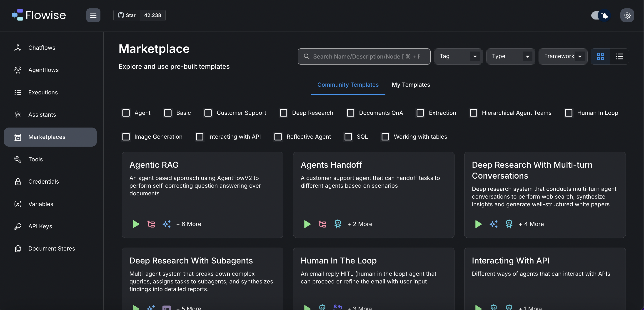The width and height of the screenshot is (644, 310).
Task: Open Chatflows from sidebar
Action: pyautogui.click(x=42, y=48)
